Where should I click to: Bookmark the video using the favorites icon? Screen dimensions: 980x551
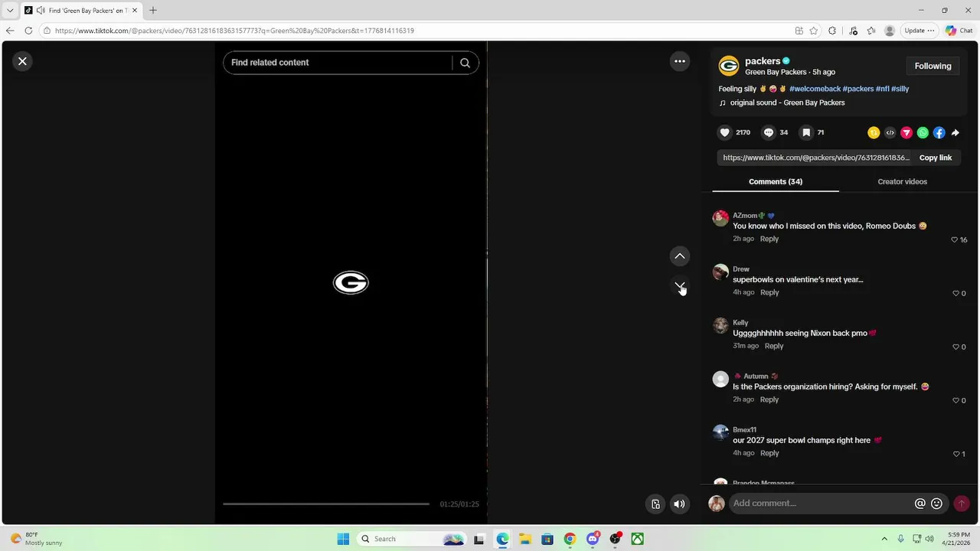pyautogui.click(x=806, y=132)
